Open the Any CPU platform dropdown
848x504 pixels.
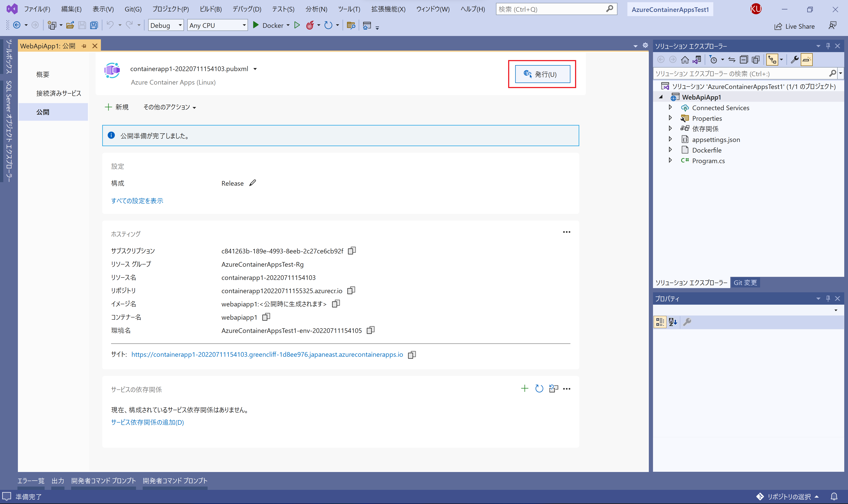218,25
